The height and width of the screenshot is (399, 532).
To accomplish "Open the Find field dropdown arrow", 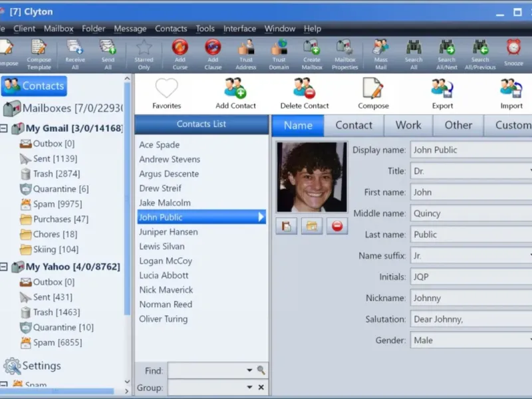I will 249,370.
